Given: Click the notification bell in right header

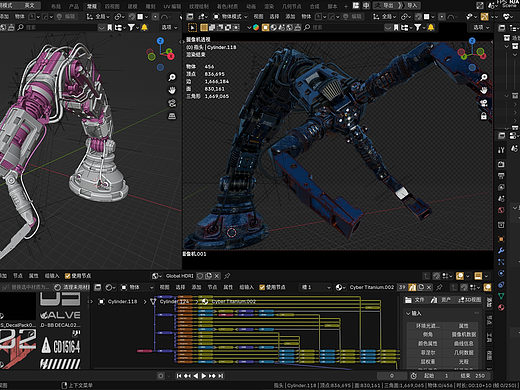Looking at the screenshot, I should click(431, 27).
